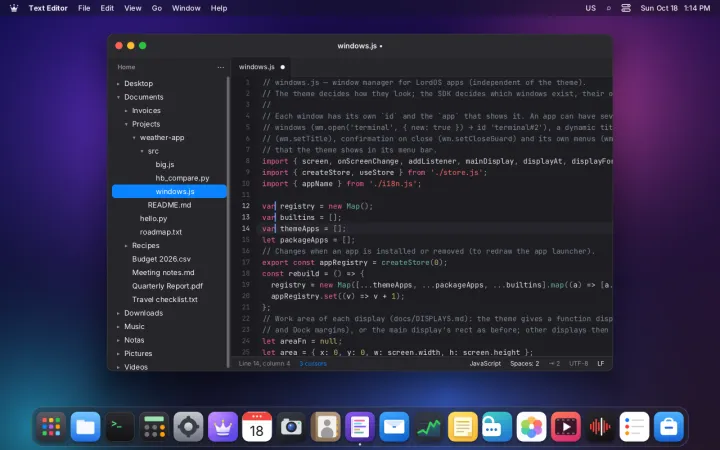This screenshot has height=450, width=720.
Task: Expand the Desktop folder
Action: tap(118, 84)
